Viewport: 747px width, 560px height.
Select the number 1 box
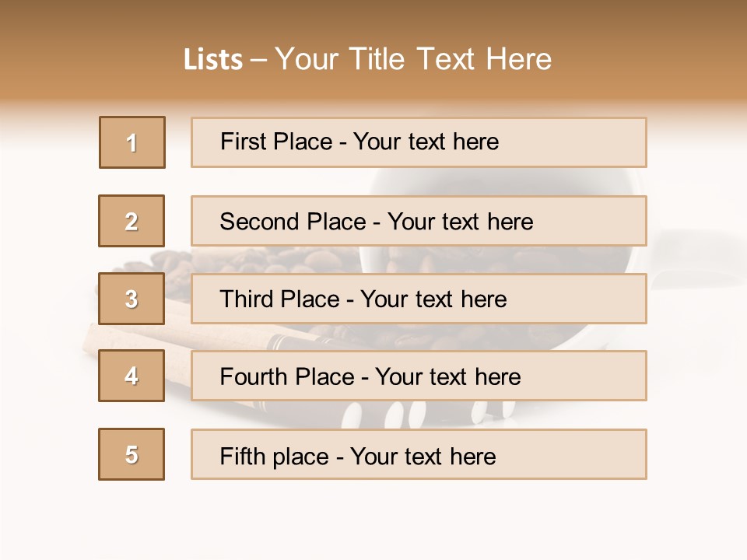pyautogui.click(x=132, y=142)
